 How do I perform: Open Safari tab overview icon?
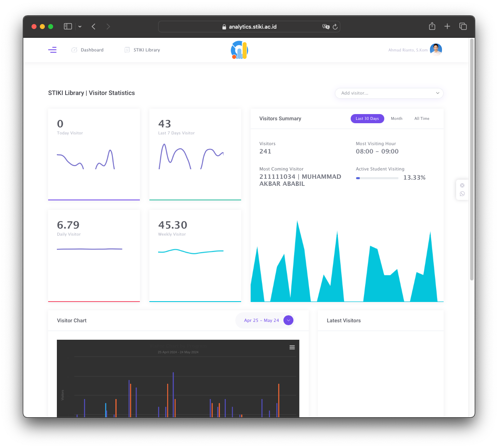[463, 27]
